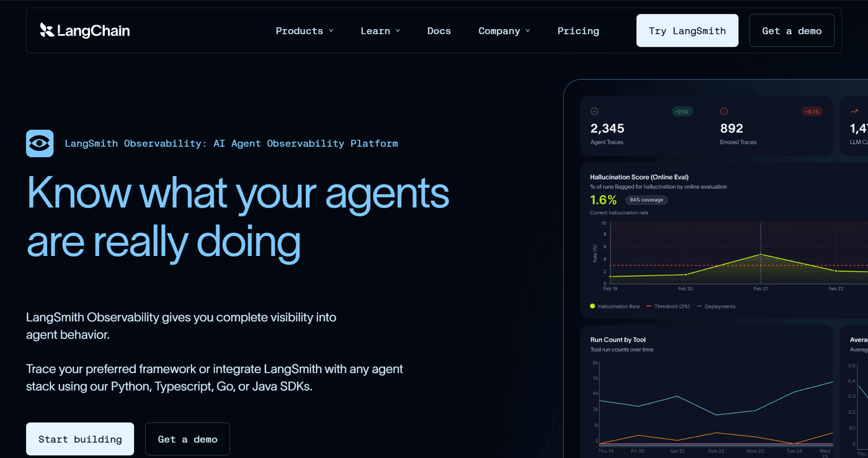Click the "Feb 22" axis label
The width and height of the screenshot is (868, 458).
pyautogui.click(x=836, y=289)
